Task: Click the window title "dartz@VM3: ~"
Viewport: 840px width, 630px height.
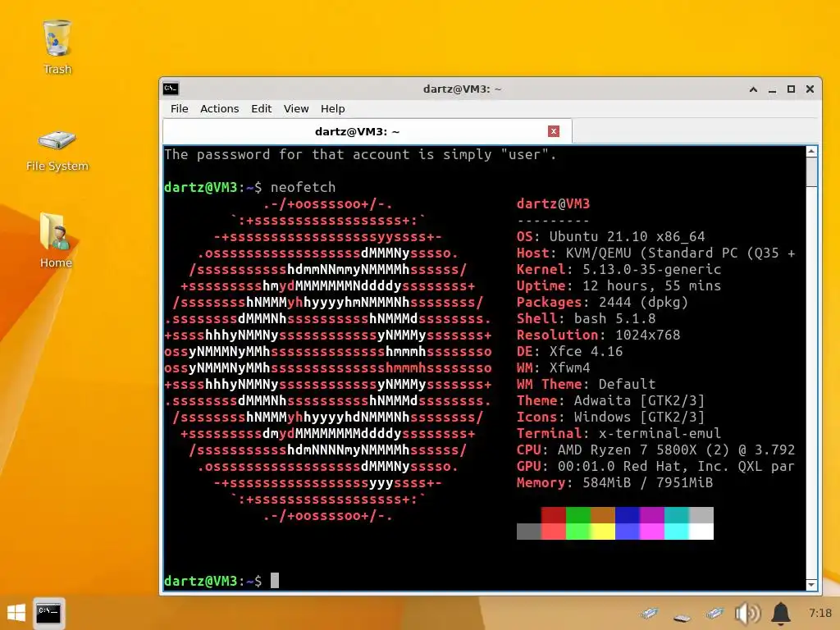Action: click(463, 89)
